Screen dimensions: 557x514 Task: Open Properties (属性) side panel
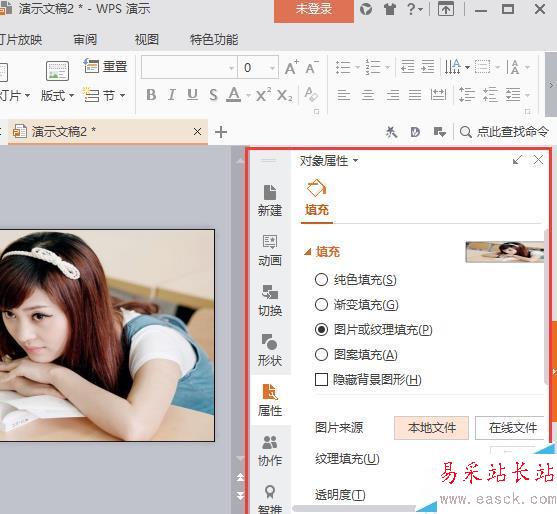coord(270,400)
